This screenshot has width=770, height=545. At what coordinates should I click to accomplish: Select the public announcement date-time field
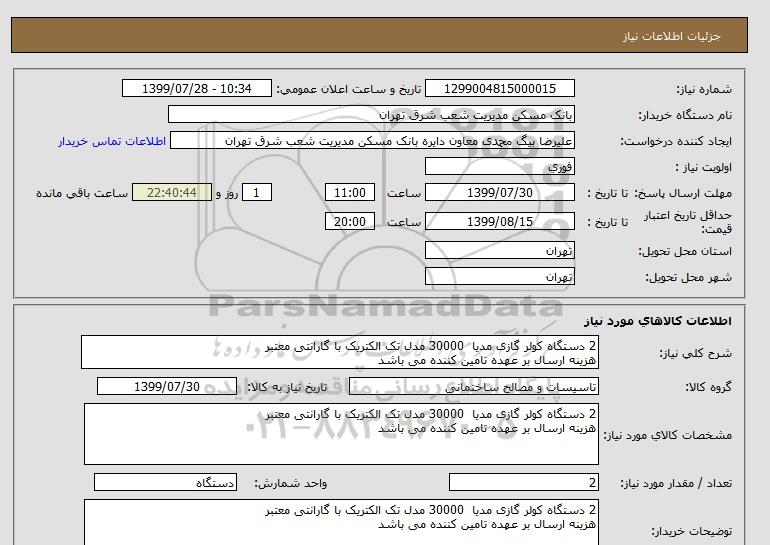[195, 89]
